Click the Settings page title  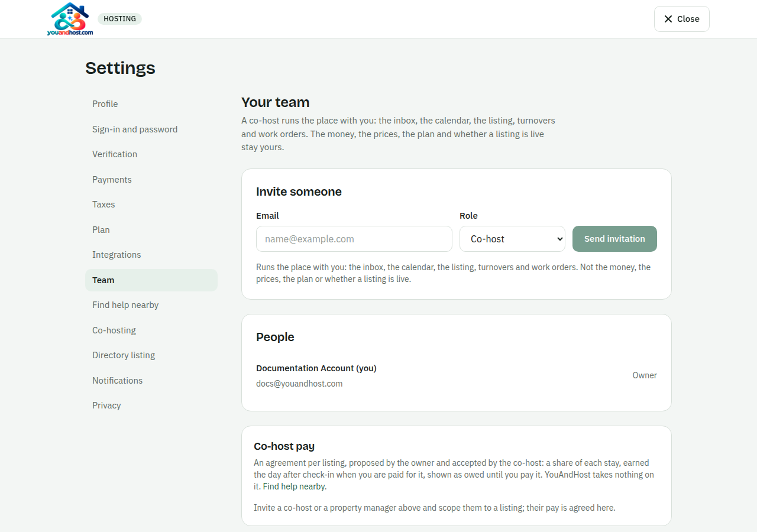[120, 68]
